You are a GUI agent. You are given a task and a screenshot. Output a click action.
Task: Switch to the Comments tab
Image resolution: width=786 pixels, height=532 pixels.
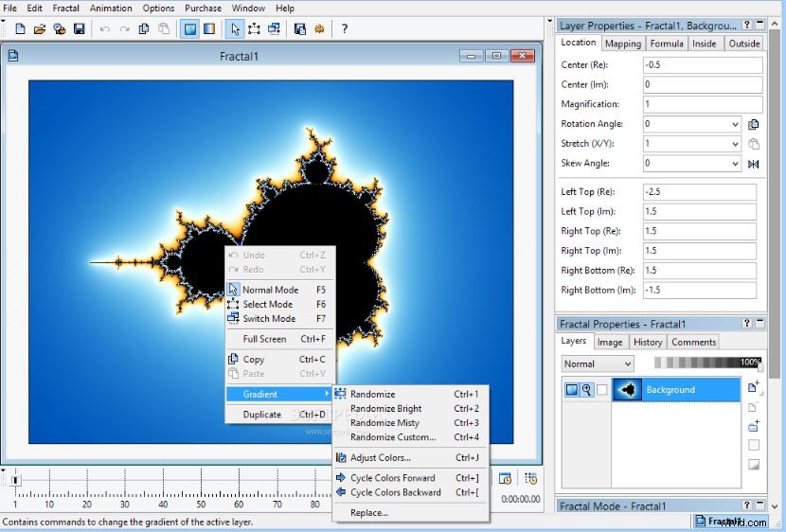coord(694,342)
